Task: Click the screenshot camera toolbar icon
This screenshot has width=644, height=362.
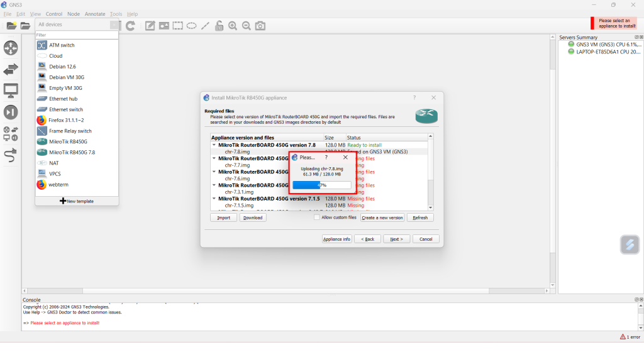Action: tap(260, 26)
